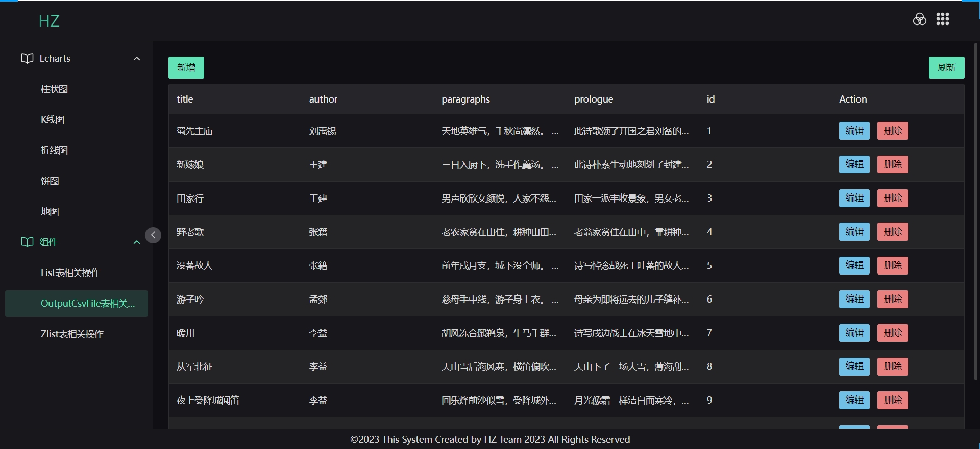Image resolution: width=980 pixels, height=449 pixels.
Task: Delete the 暖川 row
Action: 893,333
